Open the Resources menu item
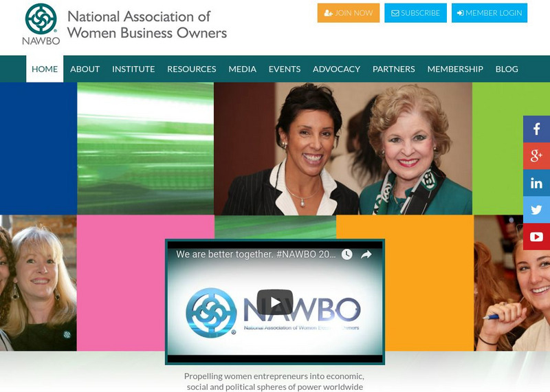550x392 pixels. click(192, 69)
